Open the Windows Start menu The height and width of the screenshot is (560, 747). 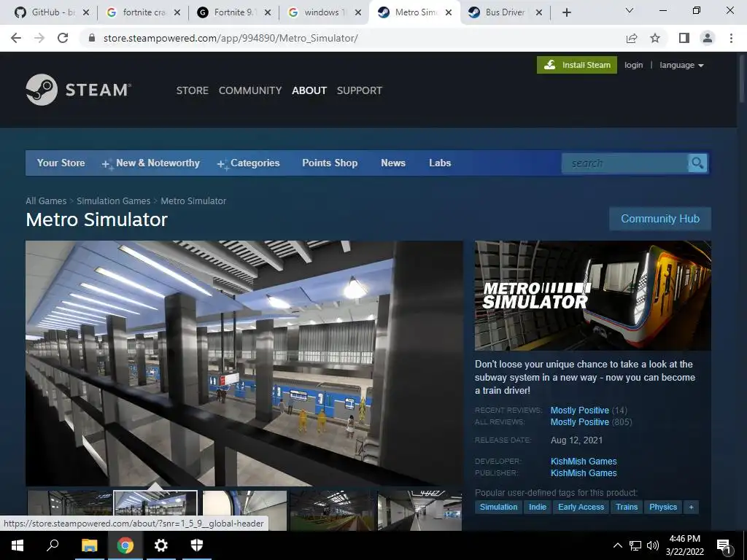click(18, 545)
